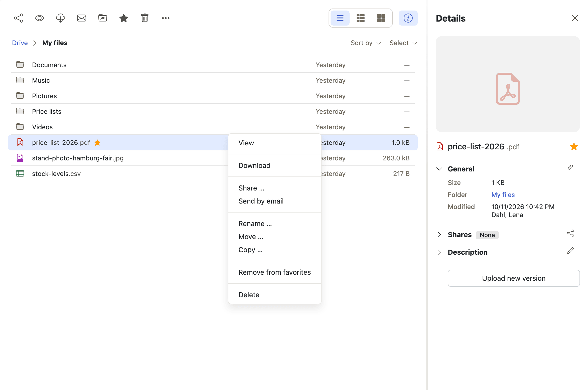Choose Share ... in the context menu
The height and width of the screenshot is (390, 588).
[x=275, y=188]
